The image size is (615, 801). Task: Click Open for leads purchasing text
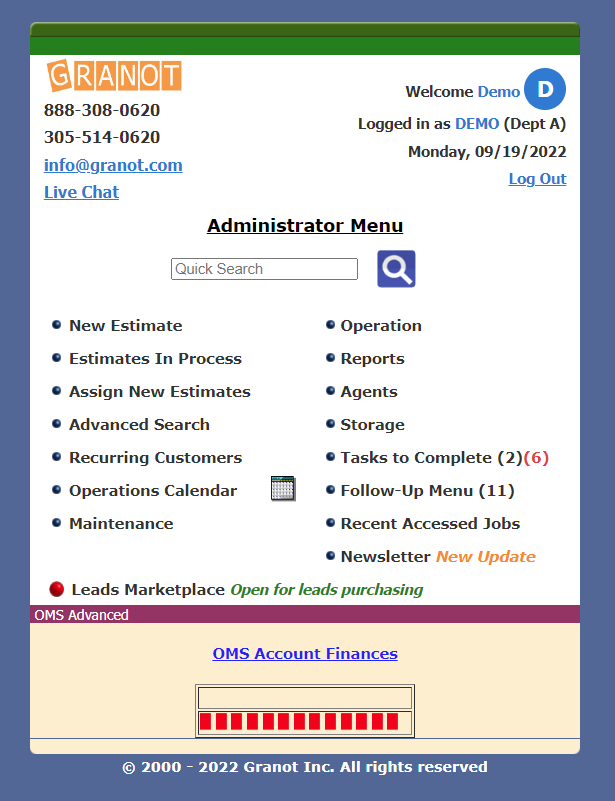327,590
